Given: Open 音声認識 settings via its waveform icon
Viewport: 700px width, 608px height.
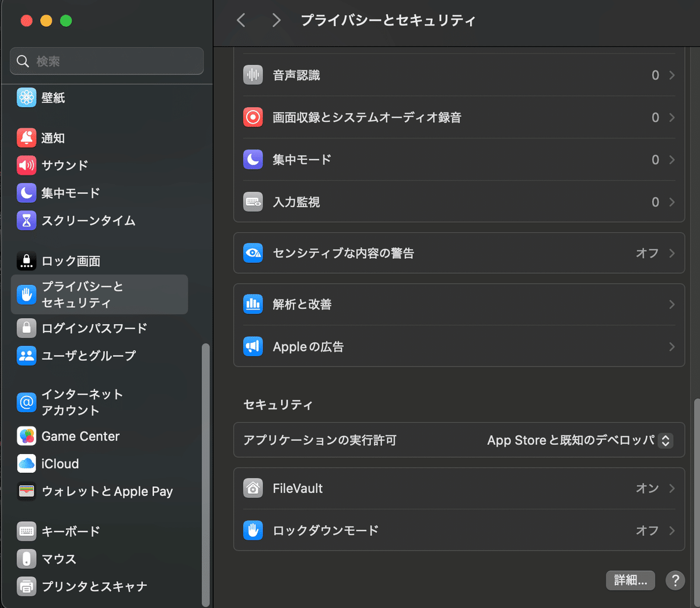Looking at the screenshot, I should tap(253, 75).
